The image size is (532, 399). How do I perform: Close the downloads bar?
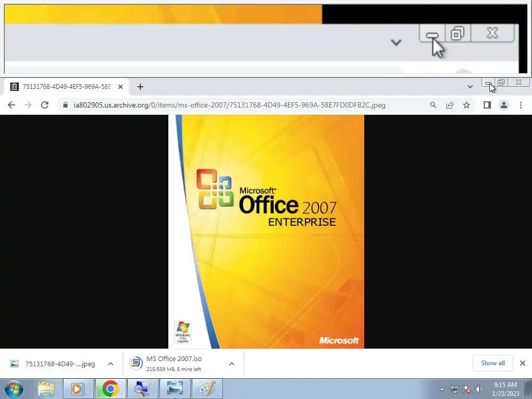point(523,363)
